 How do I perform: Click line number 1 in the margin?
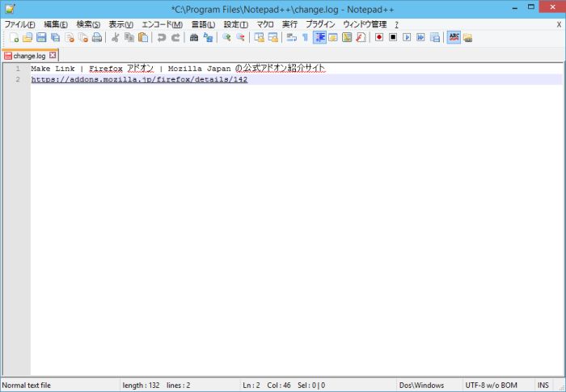point(18,69)
